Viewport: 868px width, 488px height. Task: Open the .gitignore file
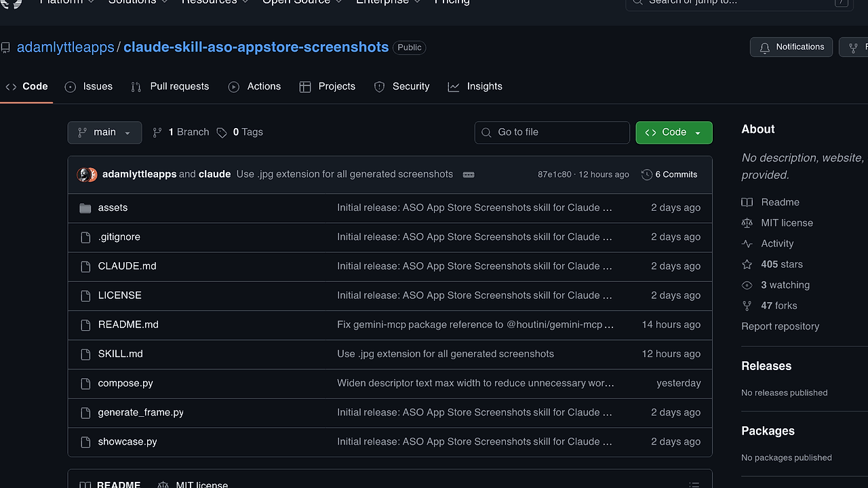point(119,237)
